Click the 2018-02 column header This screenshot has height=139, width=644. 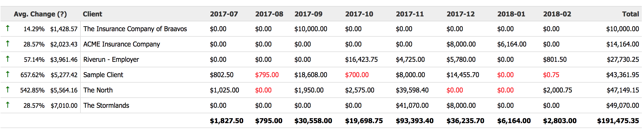tap(557, 14)
